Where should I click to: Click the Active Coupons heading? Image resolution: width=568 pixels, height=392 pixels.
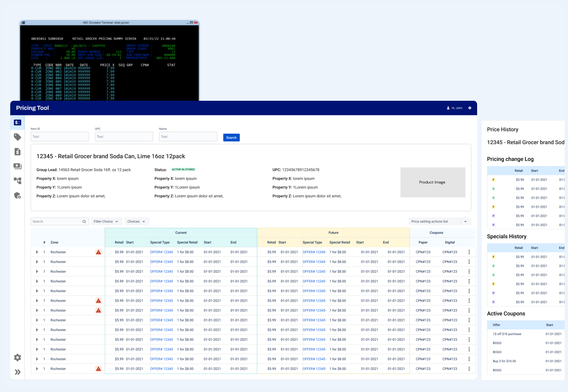(506, 314)
